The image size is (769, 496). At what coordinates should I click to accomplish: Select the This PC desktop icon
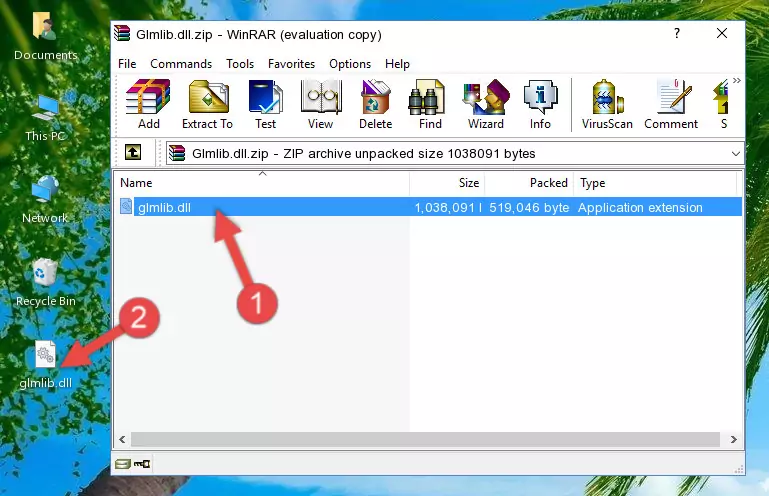[45, 119]
